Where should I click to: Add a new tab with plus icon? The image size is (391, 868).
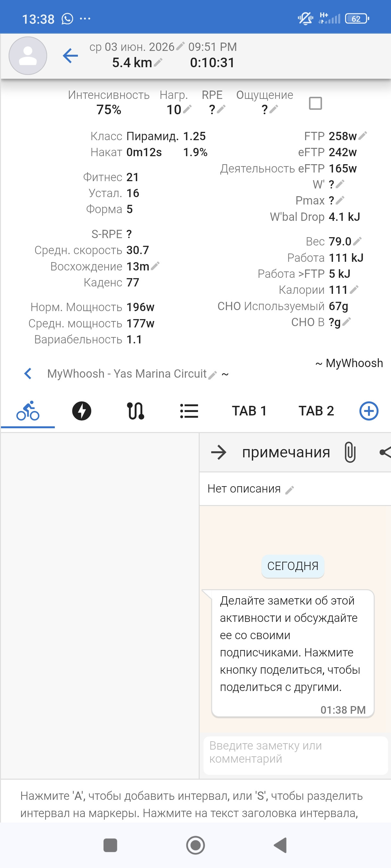(369, 411)
